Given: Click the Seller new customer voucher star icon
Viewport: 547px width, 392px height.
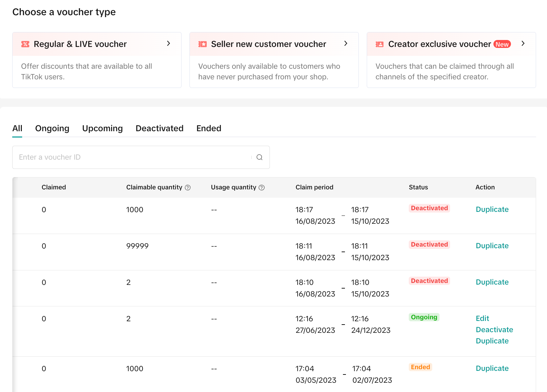Looking at the screenshot, I should pos(202,44).
